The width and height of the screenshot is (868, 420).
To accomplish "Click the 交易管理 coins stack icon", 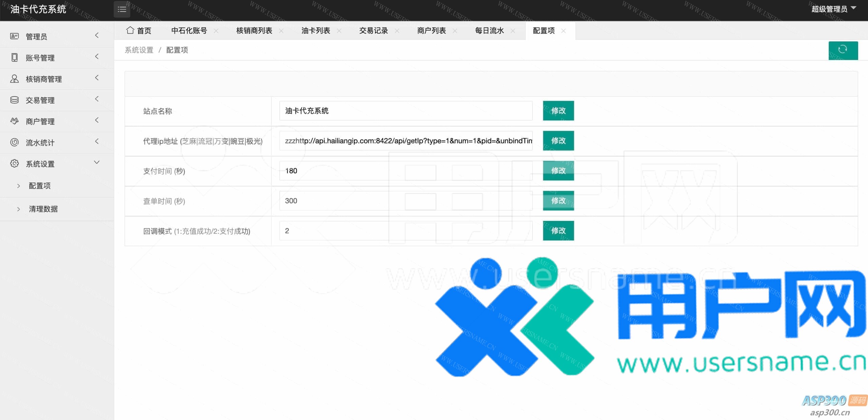I will click(14, 100).
